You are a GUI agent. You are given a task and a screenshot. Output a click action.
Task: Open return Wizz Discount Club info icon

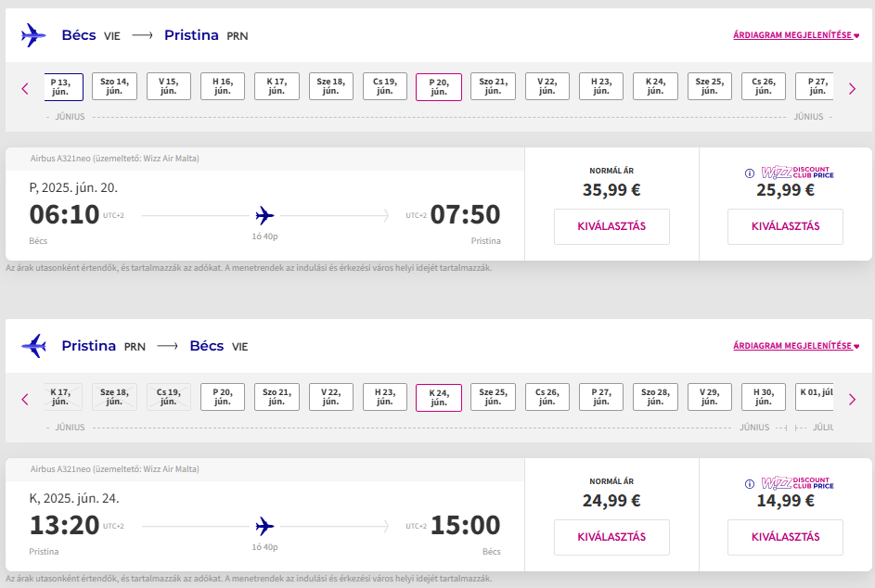click(x=750, y=484)
